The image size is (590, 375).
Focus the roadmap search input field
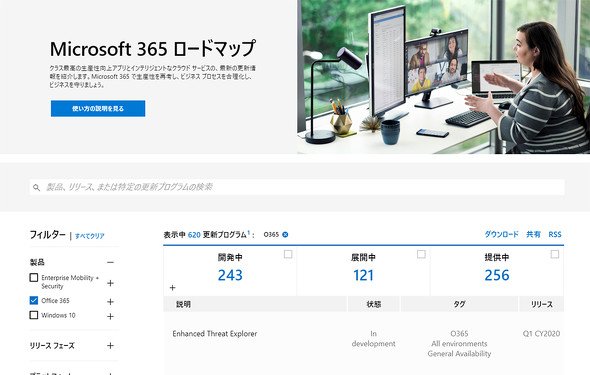(x=297, y=187)
